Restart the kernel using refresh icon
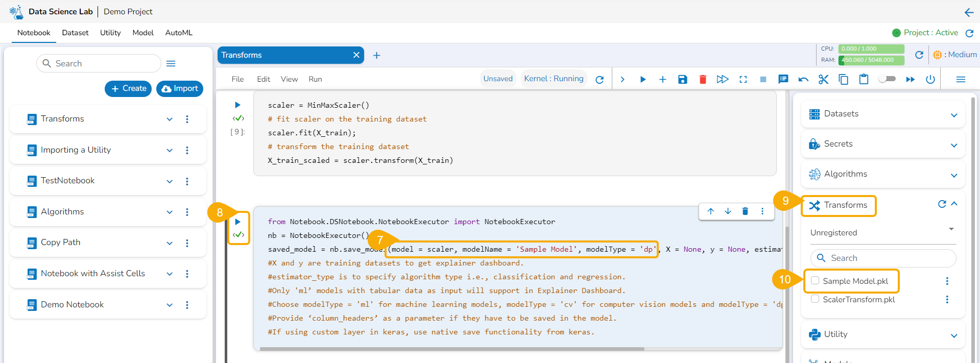This screenshot has width=980, height=363. (600, 80)
